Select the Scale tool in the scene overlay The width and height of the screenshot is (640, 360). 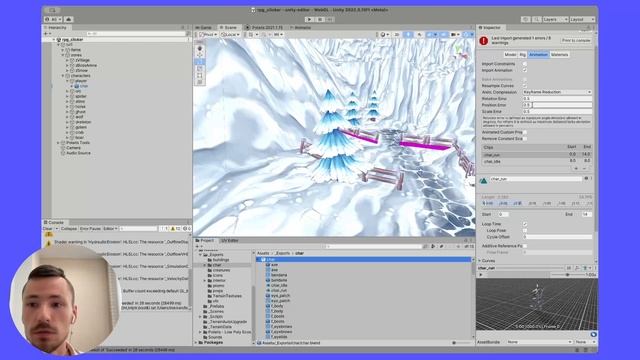[200, 69]
